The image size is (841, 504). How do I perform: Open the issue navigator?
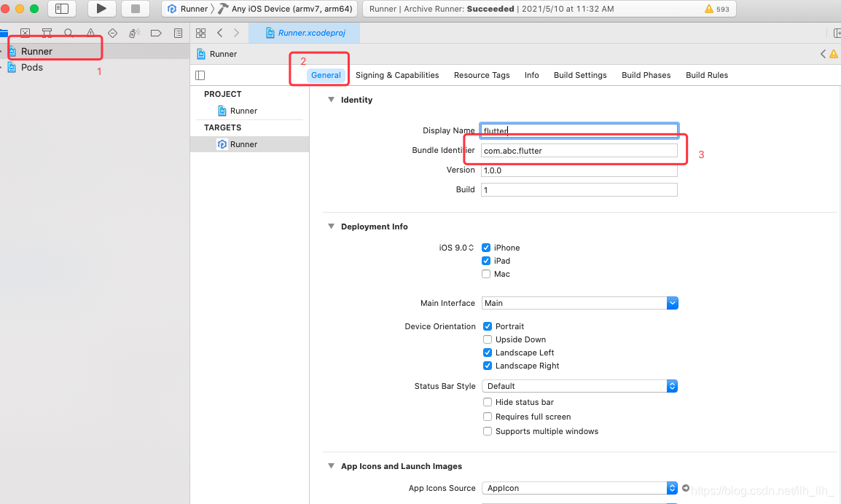(x=90, y=34)
